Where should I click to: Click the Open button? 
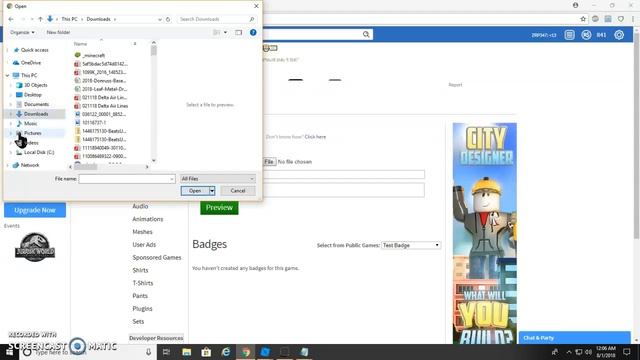tap(195, 191)
